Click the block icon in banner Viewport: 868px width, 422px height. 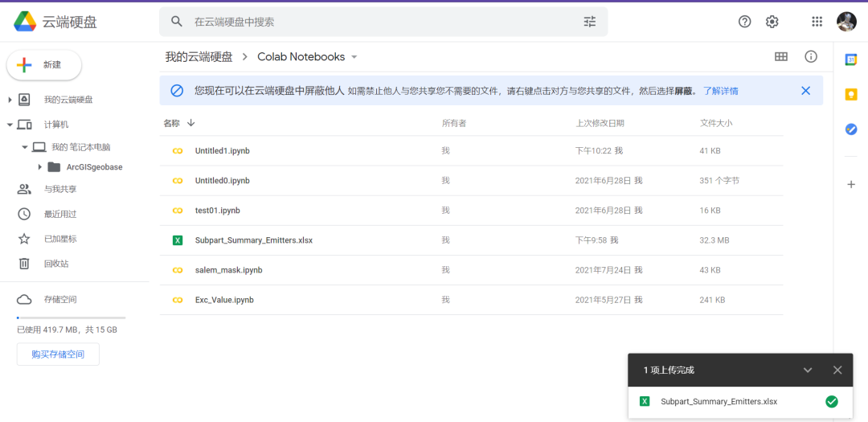coord(177,90)
